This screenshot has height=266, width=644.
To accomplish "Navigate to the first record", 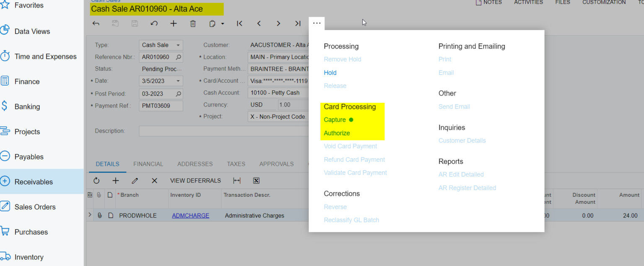I will (x=239, y=23).
